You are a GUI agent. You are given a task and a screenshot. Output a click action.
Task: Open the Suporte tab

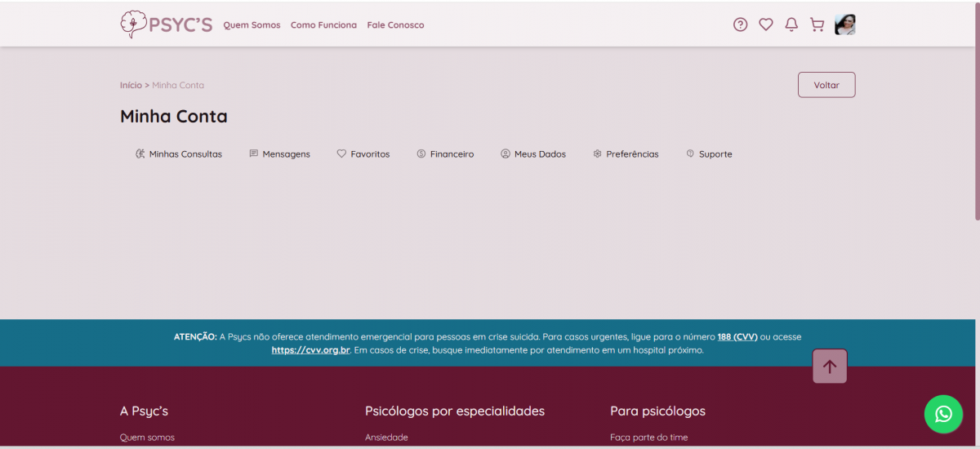(x=709, y=154)
